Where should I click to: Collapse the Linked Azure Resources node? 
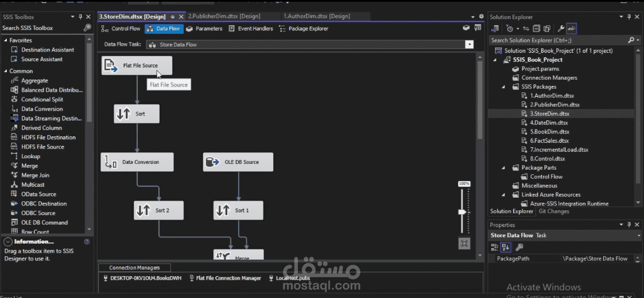point(504,195)
